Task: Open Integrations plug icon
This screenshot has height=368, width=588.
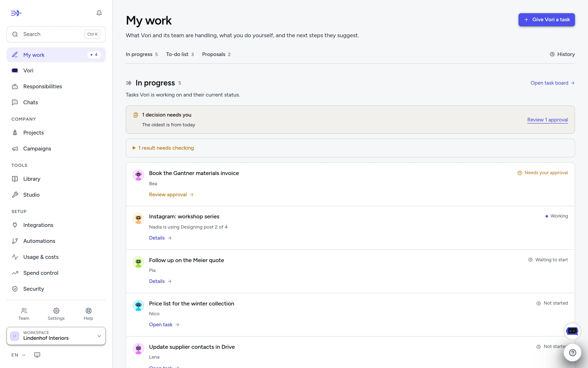Action: click(15, 225)
